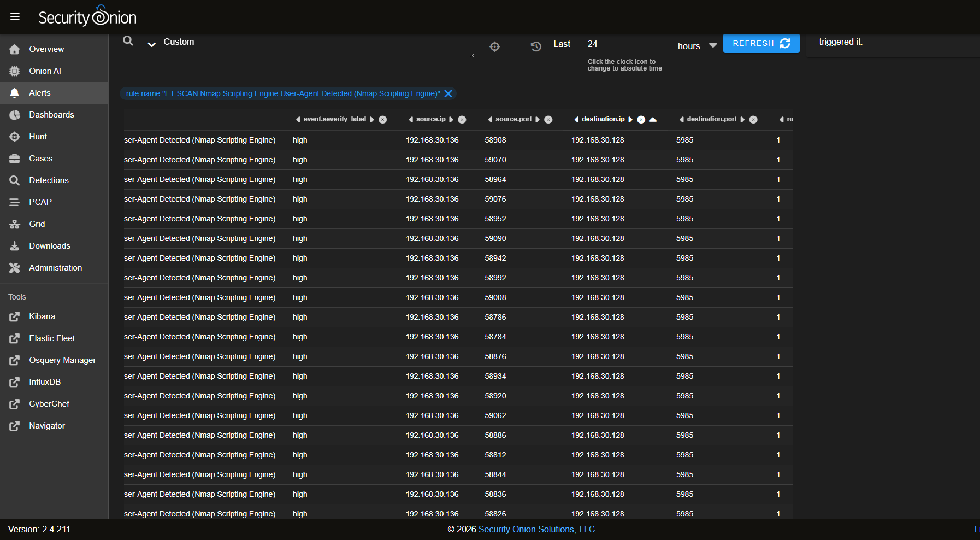Open Navigator external tool link
This screenshot has height=540, width=980.
point(54,426)
